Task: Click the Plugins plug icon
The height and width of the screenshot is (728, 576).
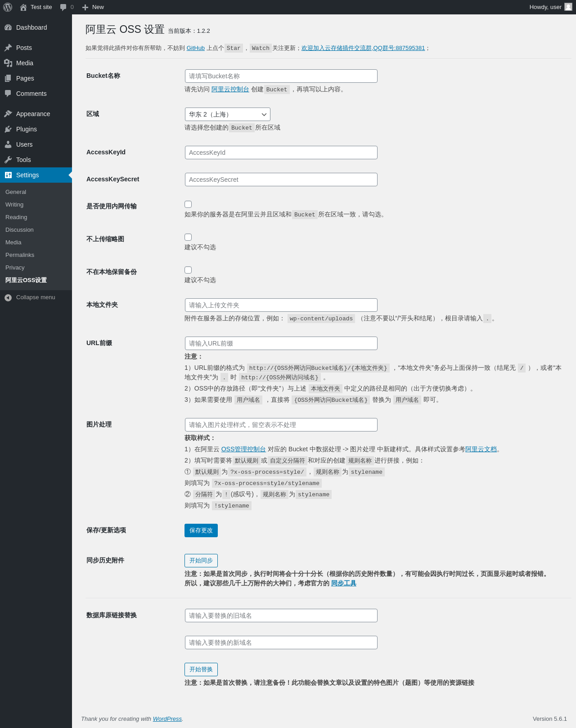Action: point(8,129)
